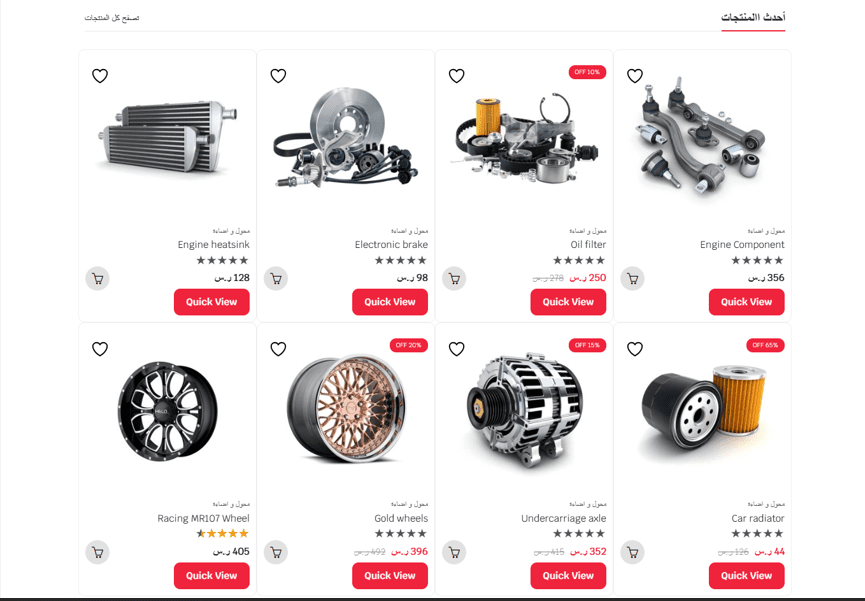This screenshot has width=865, height=601.
Task: Add Racing MR107 Wheel to the cart
Action: click(x=98, y=552)
